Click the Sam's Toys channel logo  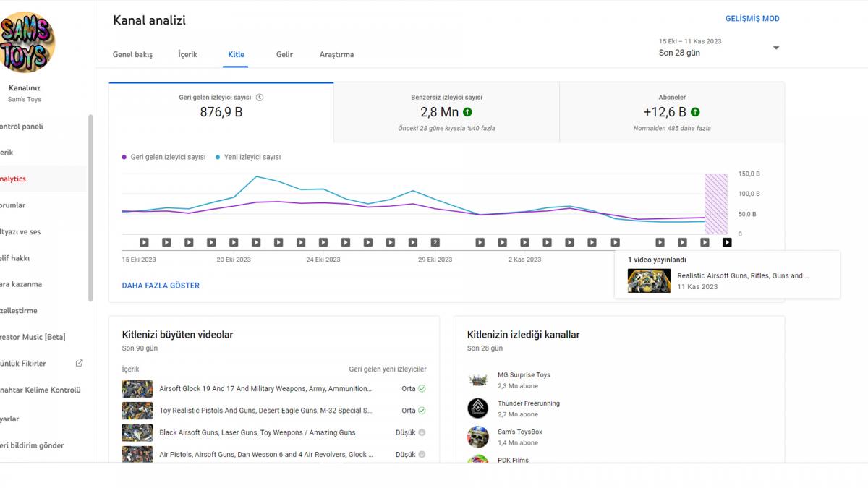pos(27,43)
